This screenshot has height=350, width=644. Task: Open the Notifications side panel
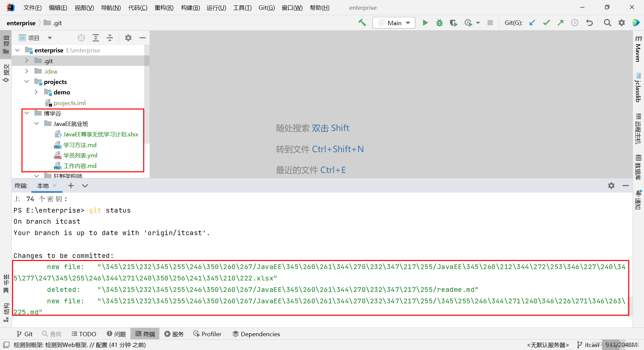[638, 199]
